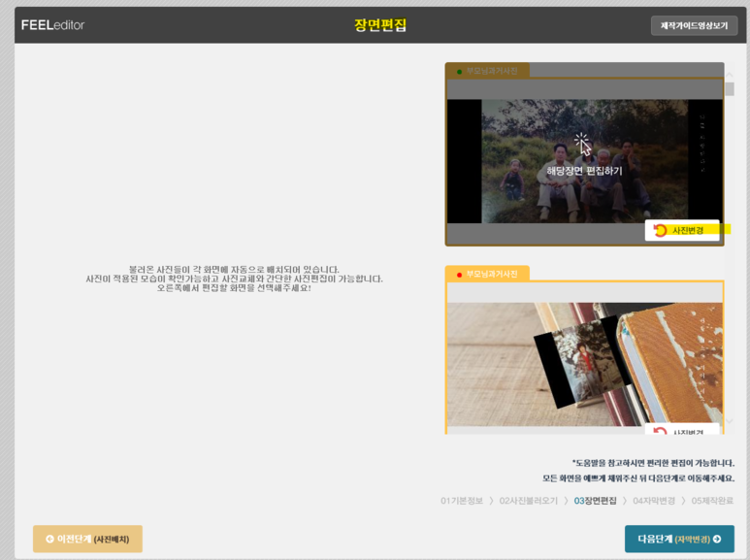The image size is (750, 560).
Task: Click the right arrow icon in 다음단계 button
Action: click(x=717, y=539)
